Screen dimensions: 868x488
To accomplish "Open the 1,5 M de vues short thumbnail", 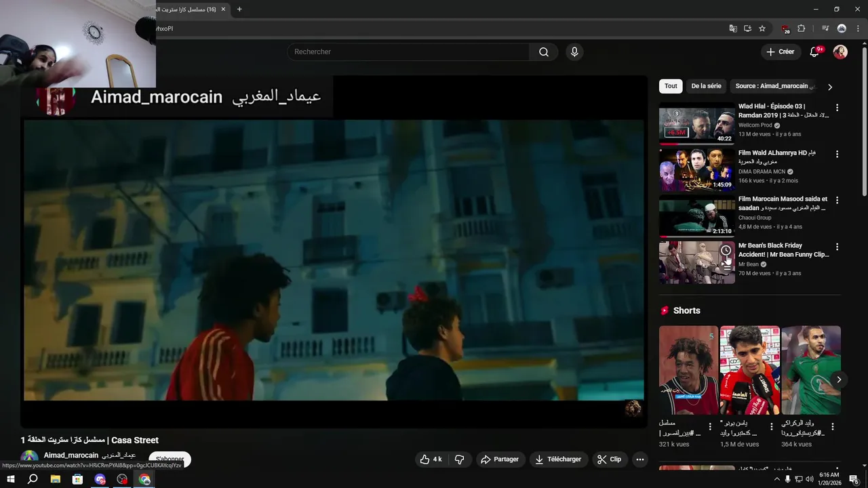I will pos(749,370).
